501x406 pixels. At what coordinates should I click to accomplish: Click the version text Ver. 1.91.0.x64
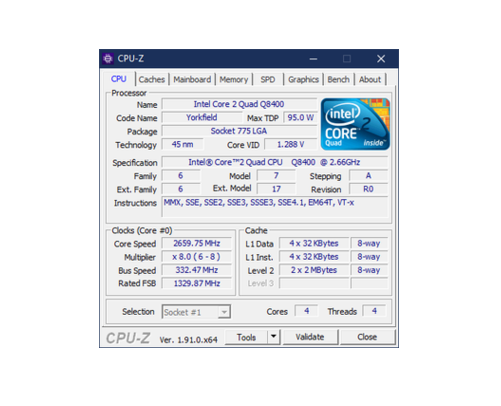(188, 340)
